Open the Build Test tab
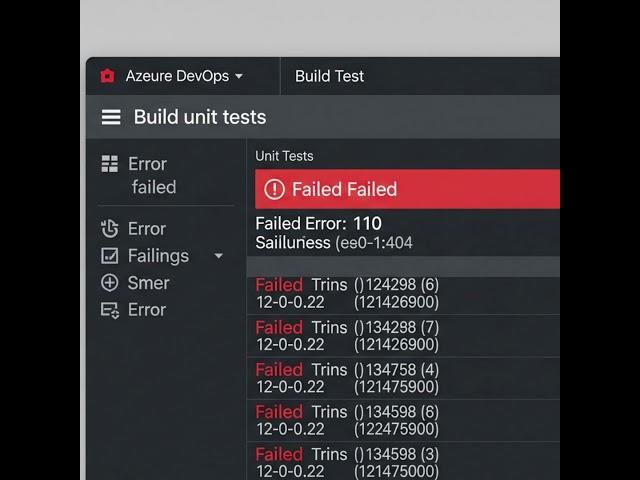640x480 pixels. [x=329, y=76]
